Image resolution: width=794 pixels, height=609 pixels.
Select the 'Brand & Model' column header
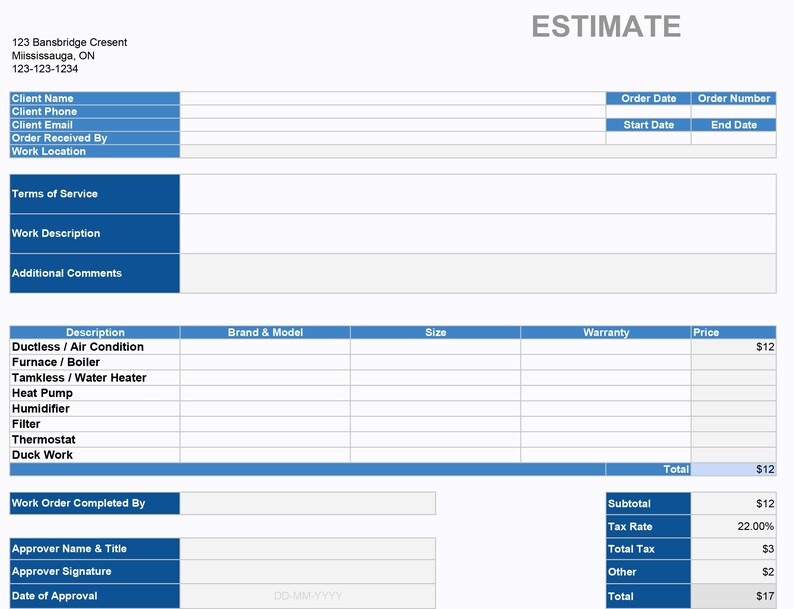click(x=265, y=332)
